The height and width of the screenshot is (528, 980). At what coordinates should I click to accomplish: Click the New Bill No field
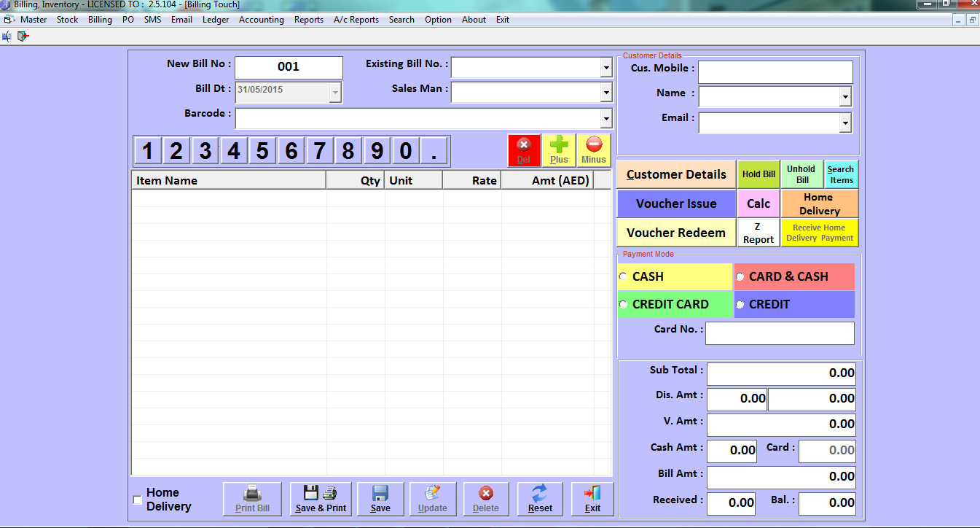point(289,67)
